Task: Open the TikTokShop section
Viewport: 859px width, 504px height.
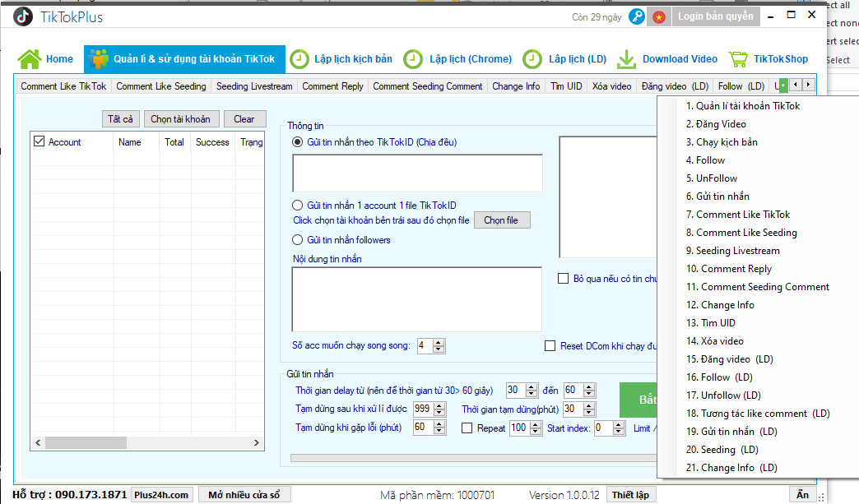Action: pos(768,58)
